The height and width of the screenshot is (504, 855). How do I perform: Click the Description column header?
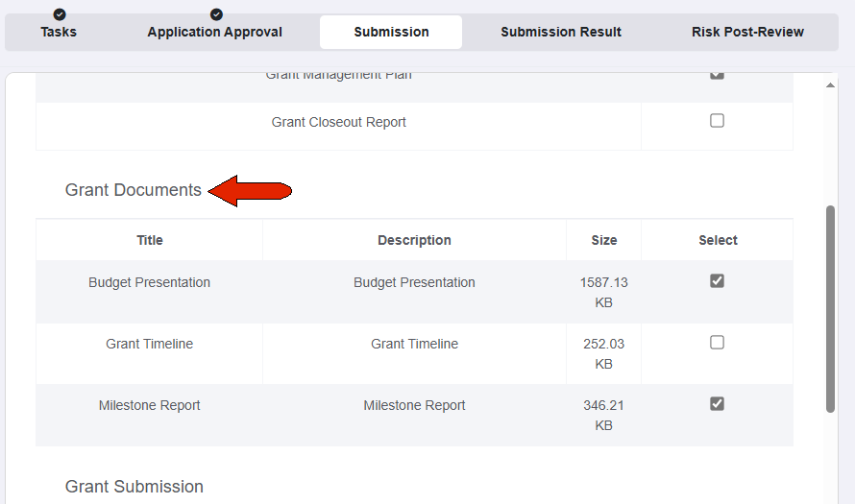(414, 240)
